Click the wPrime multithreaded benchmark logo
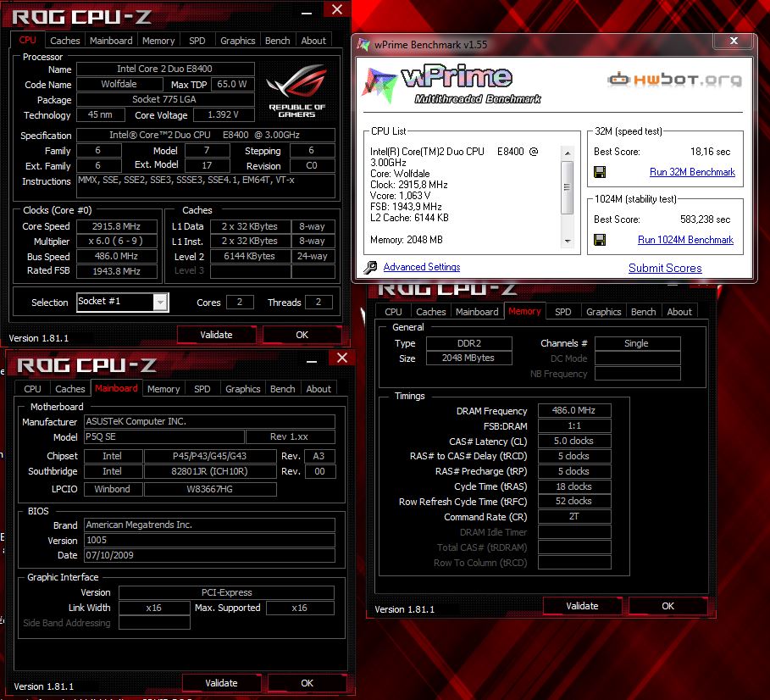Screen dimensions: 770x700 [452, 85]
